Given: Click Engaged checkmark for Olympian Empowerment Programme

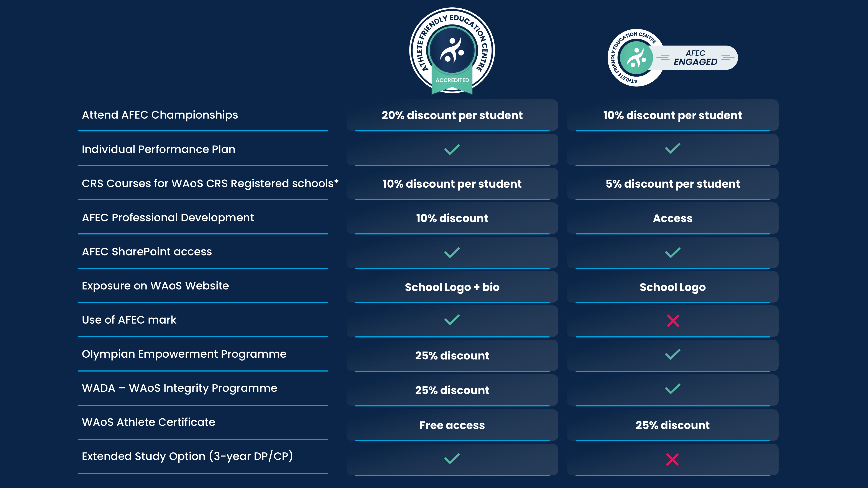Looking at the screenshot, I should click(x=672, y=354).
